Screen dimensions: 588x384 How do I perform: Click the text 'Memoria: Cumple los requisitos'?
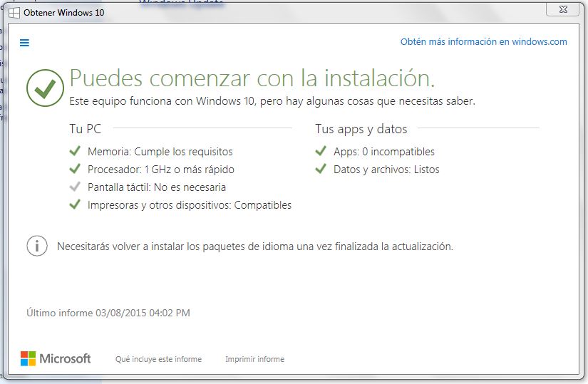click(160, 152)
